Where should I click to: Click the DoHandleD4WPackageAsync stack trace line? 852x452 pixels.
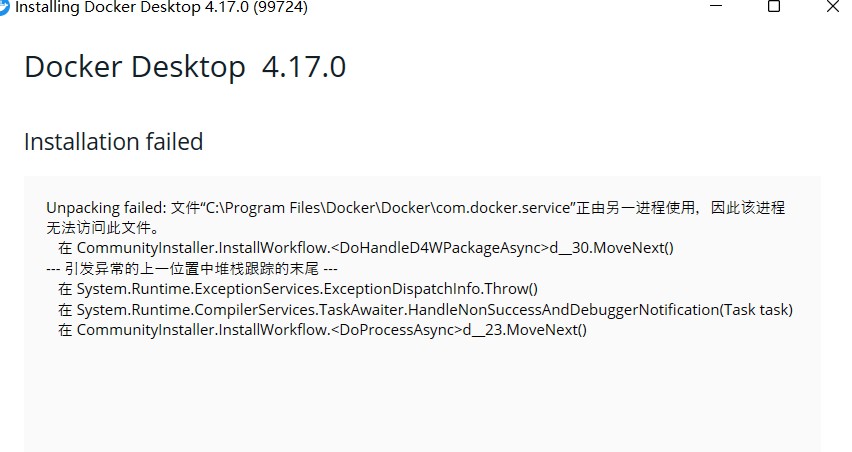coord(366,248)
